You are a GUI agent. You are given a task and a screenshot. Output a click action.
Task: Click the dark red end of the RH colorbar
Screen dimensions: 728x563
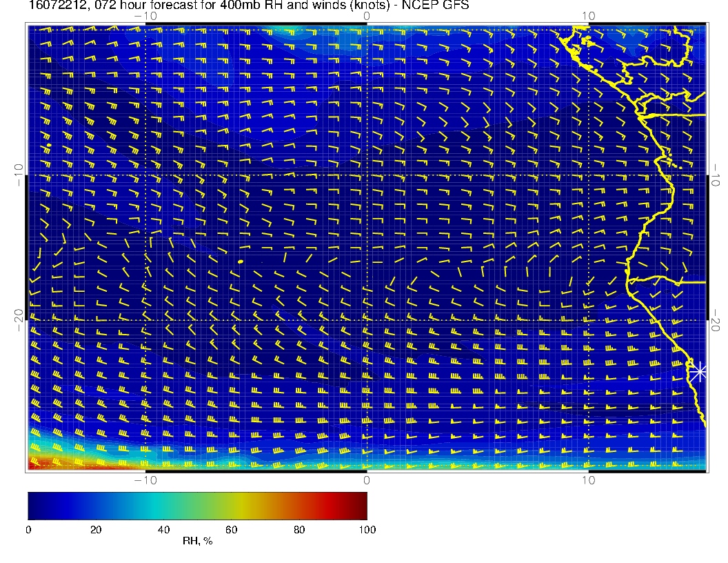[x=361, y=506]
